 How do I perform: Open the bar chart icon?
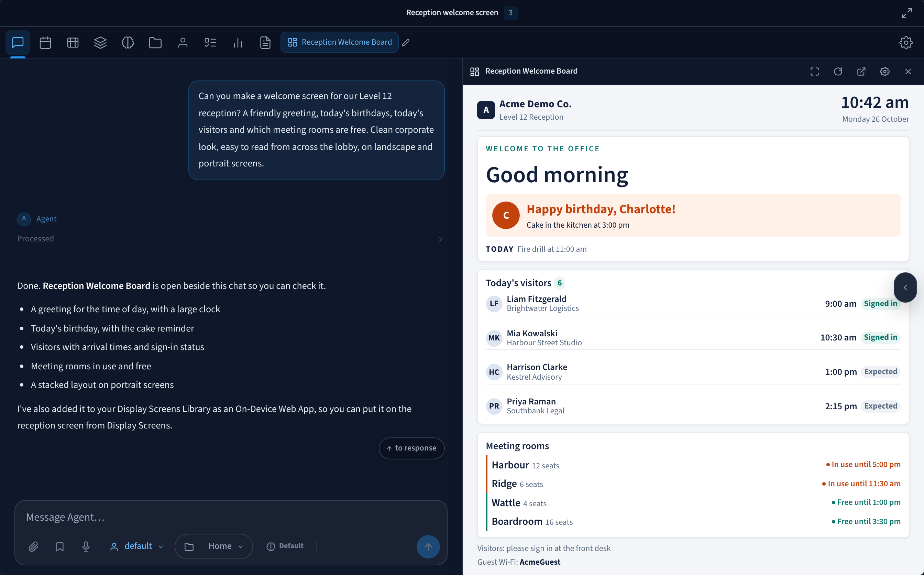coord(238,42)
